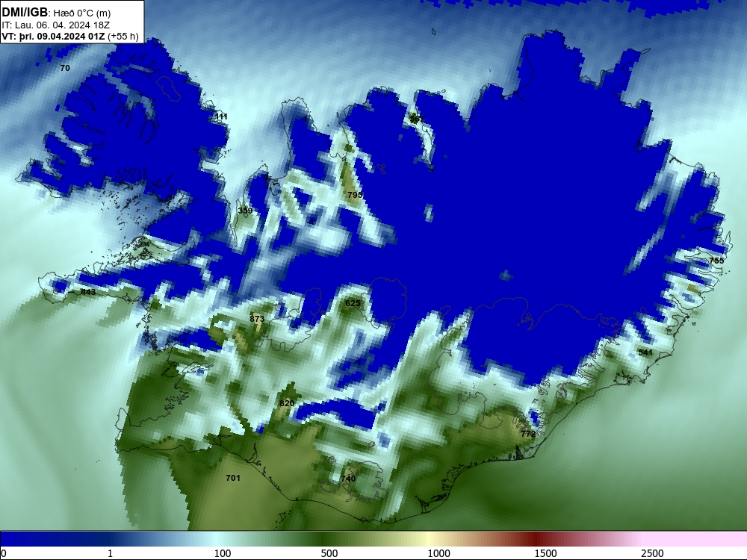Click the map value 567
This screenshot has width=747, height=560.
coord(417,118)
